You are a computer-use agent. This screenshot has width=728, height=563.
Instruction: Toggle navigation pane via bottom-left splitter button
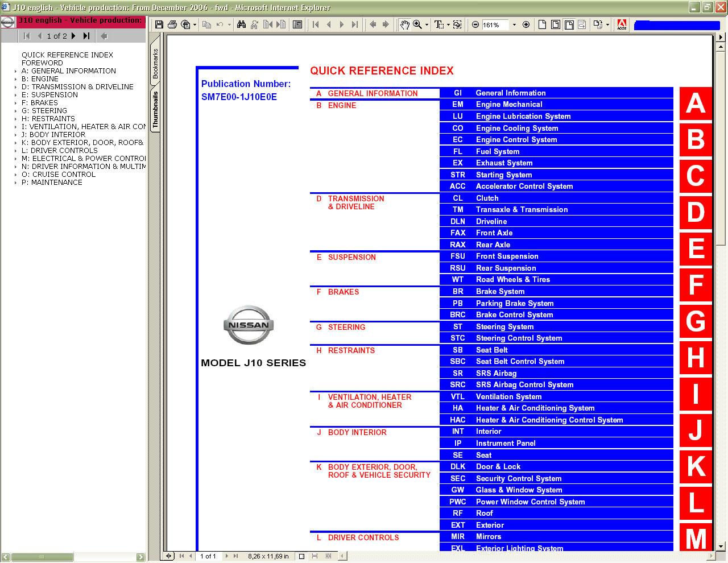tap(168, 556)
